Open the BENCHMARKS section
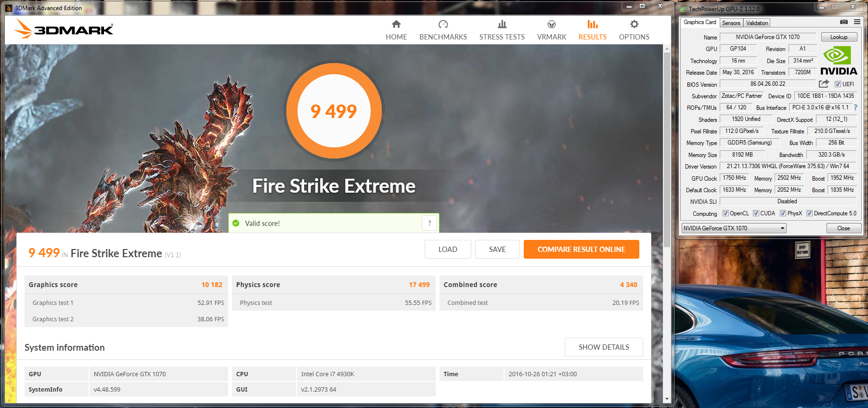The width and height of the screenshot is (868, 408). [443, 30]
